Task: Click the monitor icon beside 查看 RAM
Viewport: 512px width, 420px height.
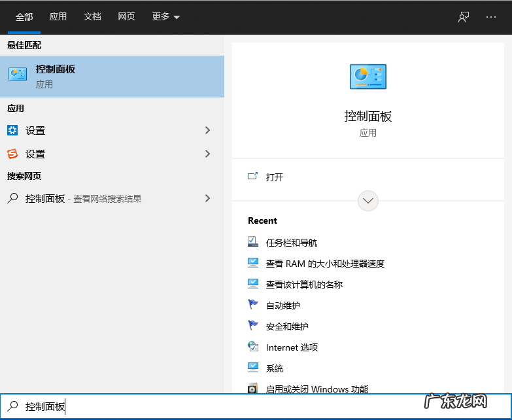Action: coord(253,262)
